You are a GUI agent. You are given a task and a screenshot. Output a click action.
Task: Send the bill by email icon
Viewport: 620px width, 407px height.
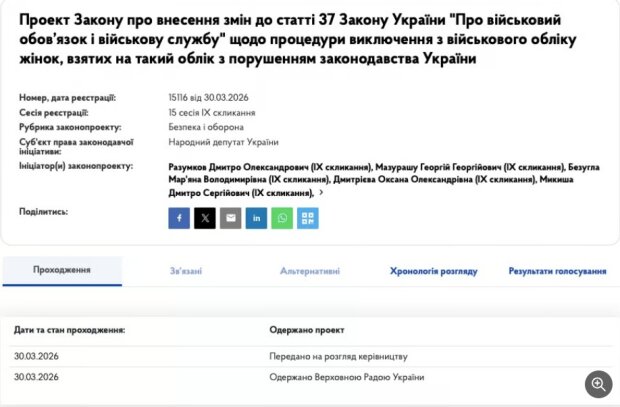(231, 217)
